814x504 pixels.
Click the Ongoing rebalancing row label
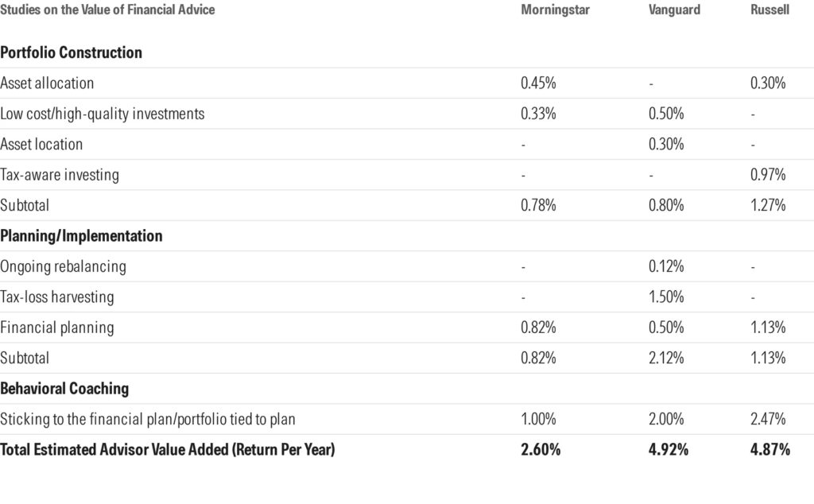point(63,266)
